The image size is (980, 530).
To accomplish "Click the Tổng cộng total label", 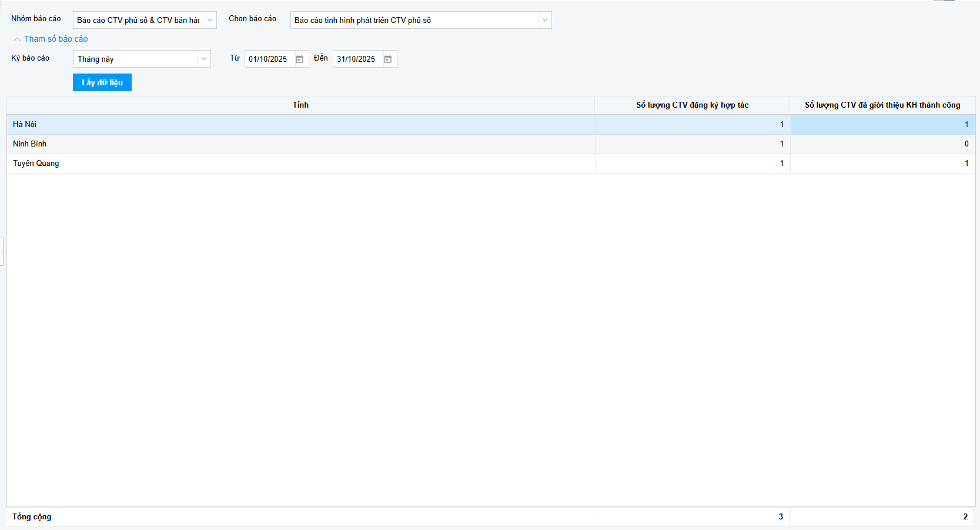I will (32, 516).
